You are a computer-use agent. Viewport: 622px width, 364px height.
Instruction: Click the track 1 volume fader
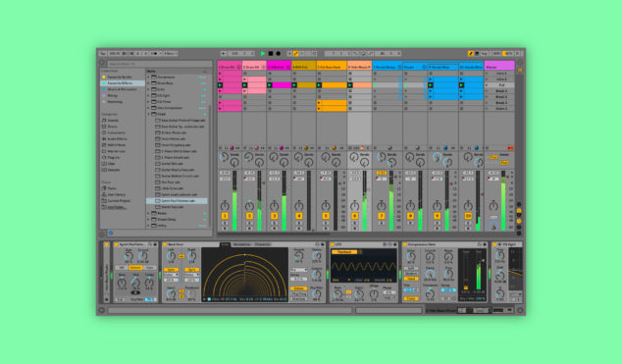click(234, 200)
